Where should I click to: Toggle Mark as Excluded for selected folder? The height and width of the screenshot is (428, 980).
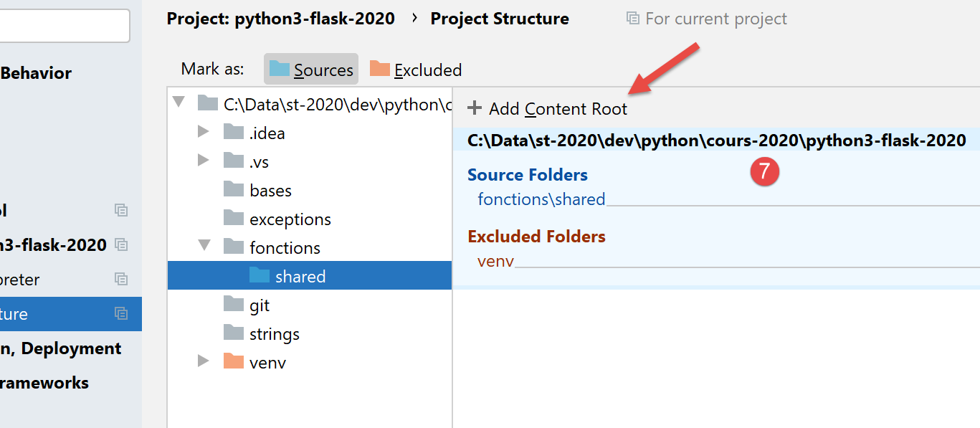[x=416, y=70]
